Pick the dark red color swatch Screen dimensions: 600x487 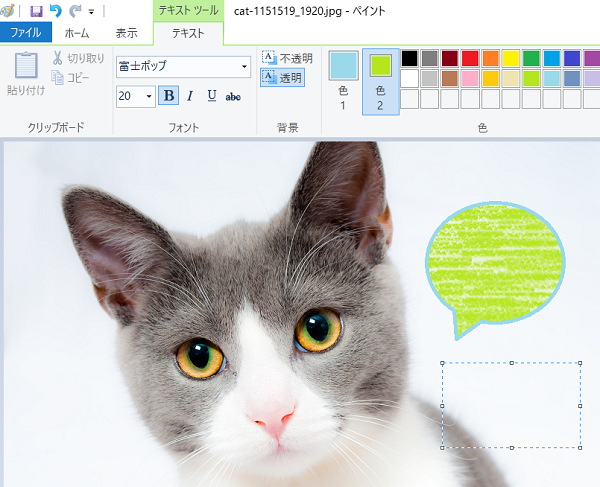click(x=450, y=59)
